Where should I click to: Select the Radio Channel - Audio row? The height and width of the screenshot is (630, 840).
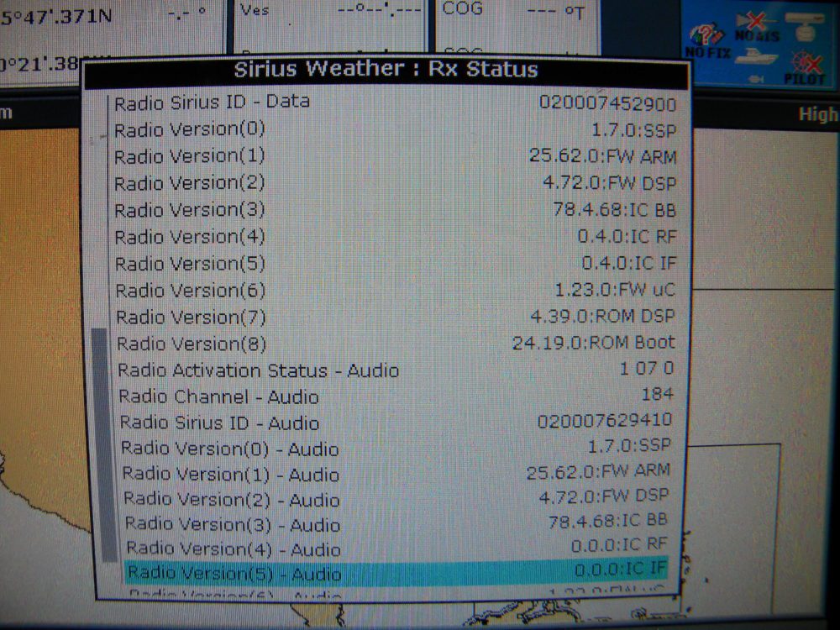(396, 396)
